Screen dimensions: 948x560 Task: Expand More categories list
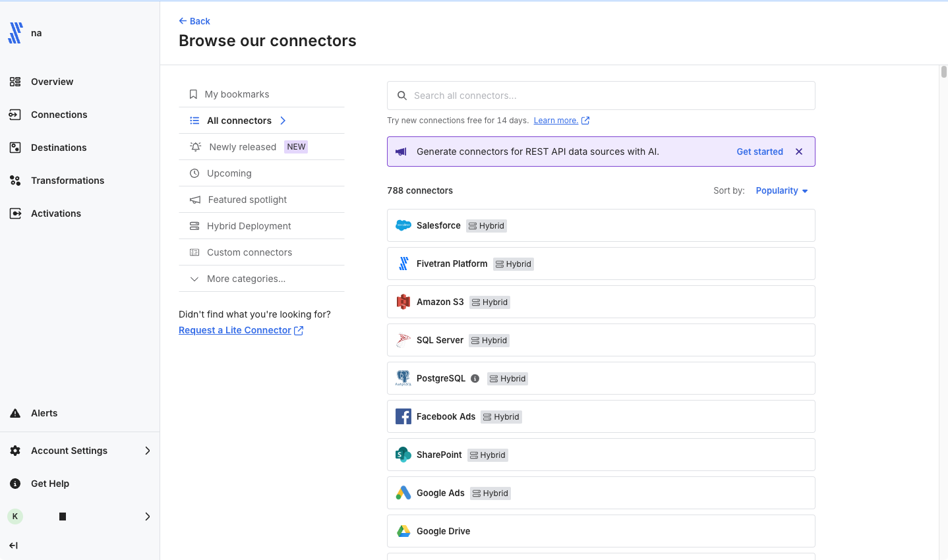[x=262, y=279]
